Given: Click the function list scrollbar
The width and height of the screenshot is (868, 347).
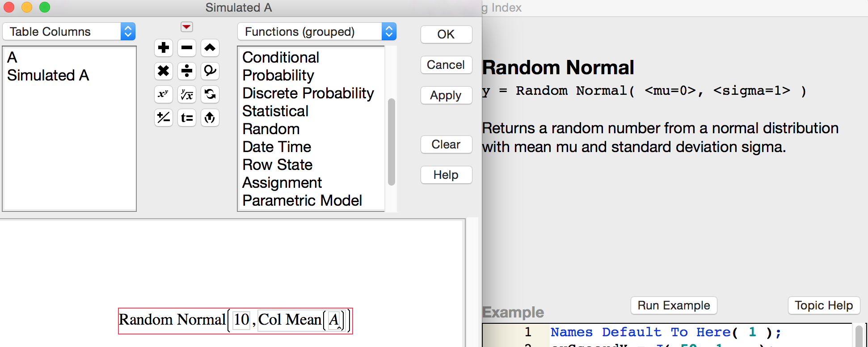Looking at the screenshot, I should point(392,141).
